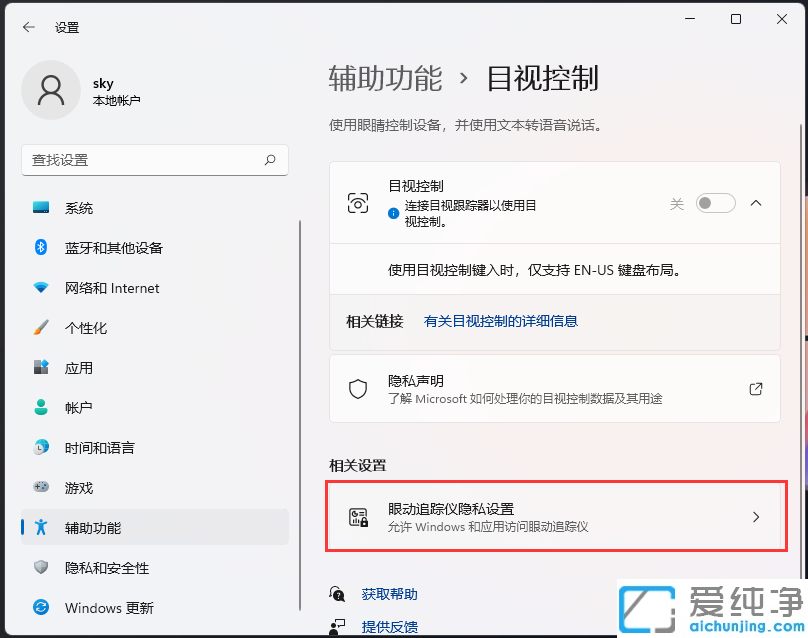The width and height of the screenshot is (808, 638).
Task: Turn on eye control with the 关 toggle
Action: click(x=714, y=202)
